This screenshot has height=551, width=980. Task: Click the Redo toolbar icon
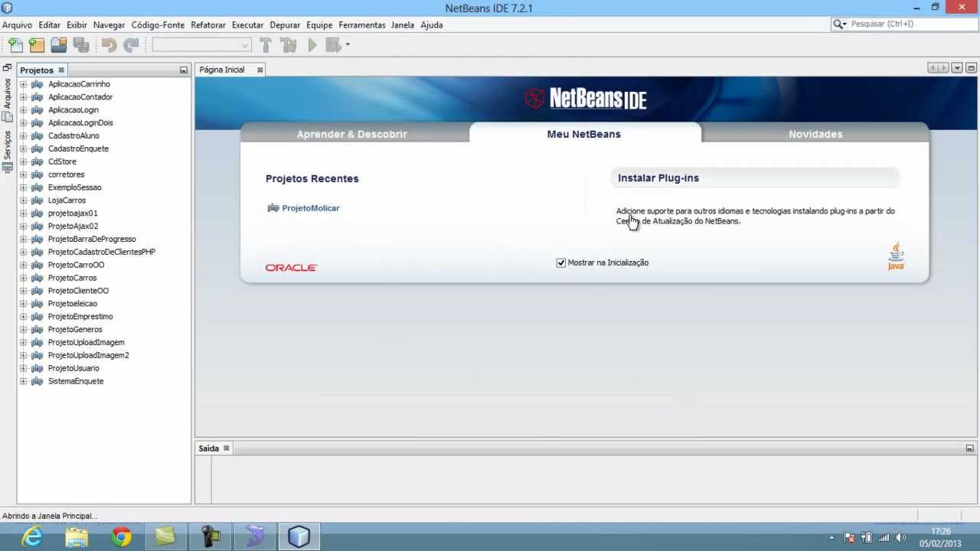click(131, 45)
